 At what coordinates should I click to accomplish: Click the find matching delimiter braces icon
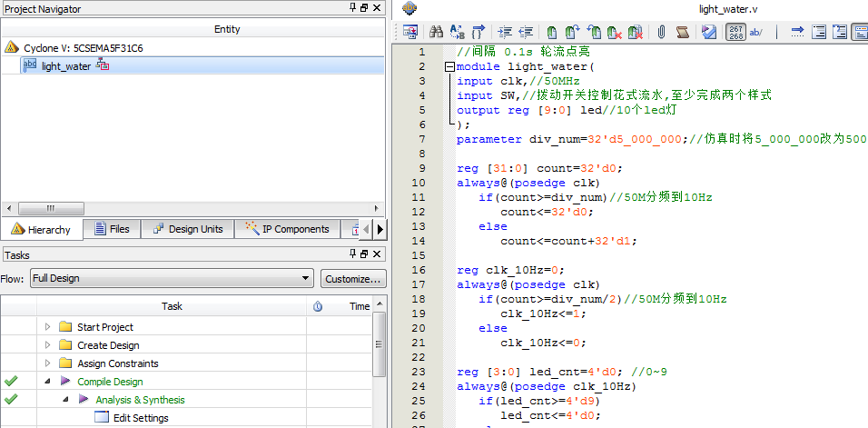(478, 32)
